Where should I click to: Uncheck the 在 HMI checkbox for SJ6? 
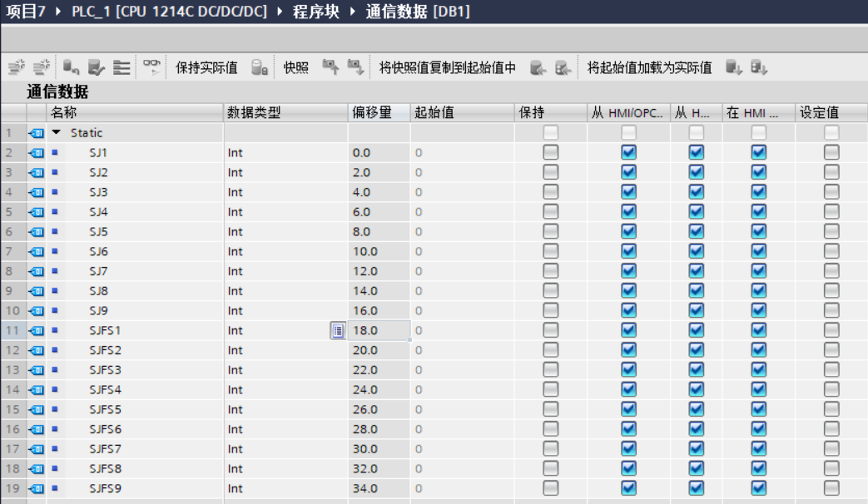[758, 251]
